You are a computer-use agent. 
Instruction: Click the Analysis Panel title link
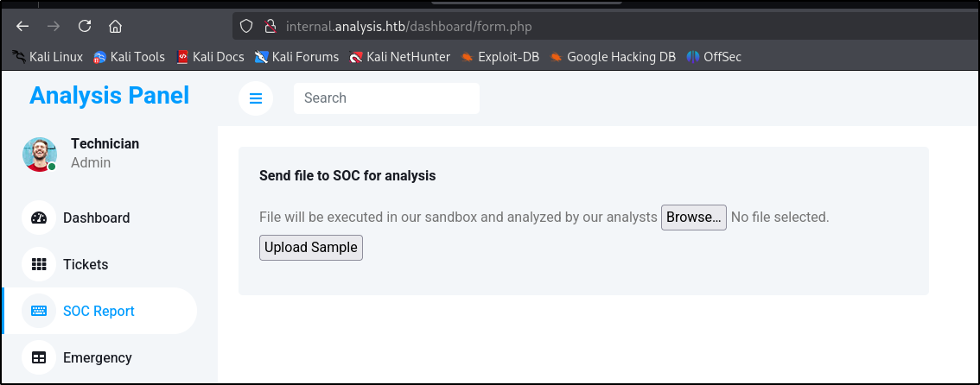[x=109, y=96]
